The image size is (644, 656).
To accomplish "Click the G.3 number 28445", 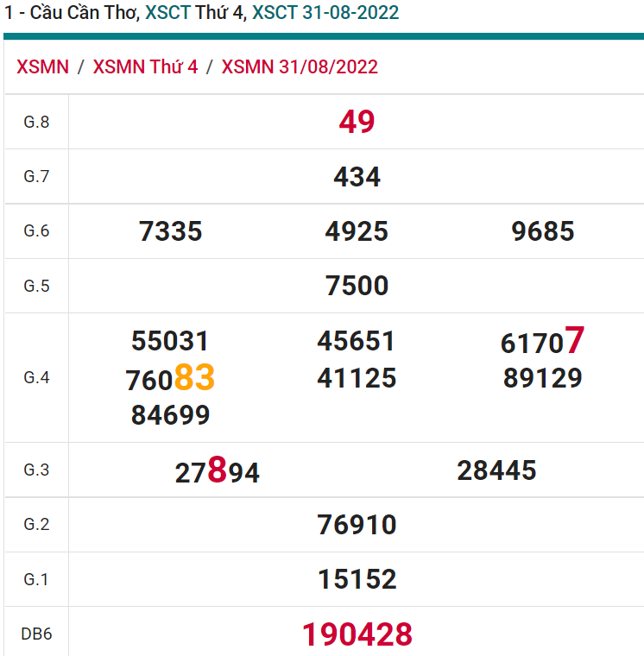I will [x=496, y=470].
